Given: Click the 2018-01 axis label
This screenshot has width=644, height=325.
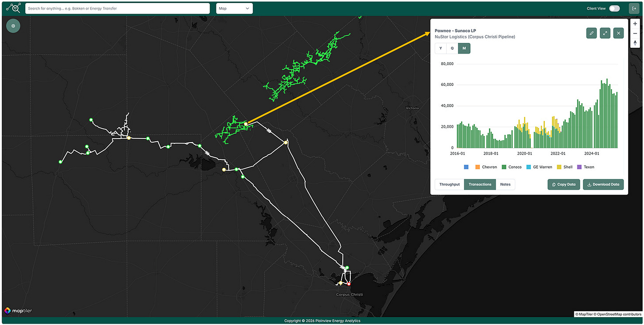Looking at the screenshot, I should (x=491, y=154).
